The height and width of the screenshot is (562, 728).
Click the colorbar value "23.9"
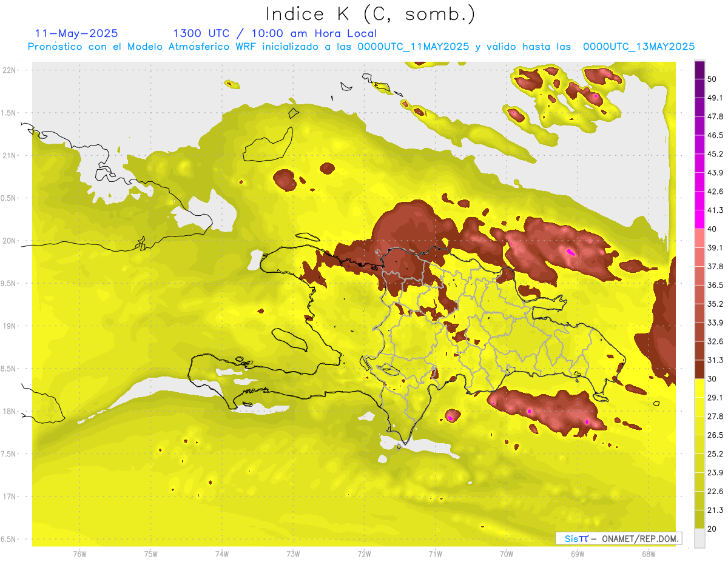point(715,473)
